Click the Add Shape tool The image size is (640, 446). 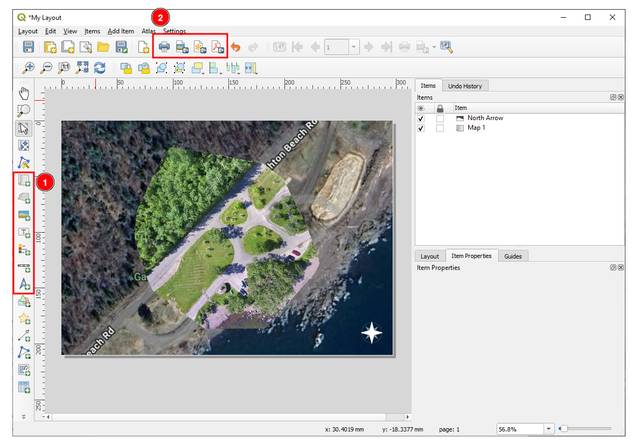point(24,302)
